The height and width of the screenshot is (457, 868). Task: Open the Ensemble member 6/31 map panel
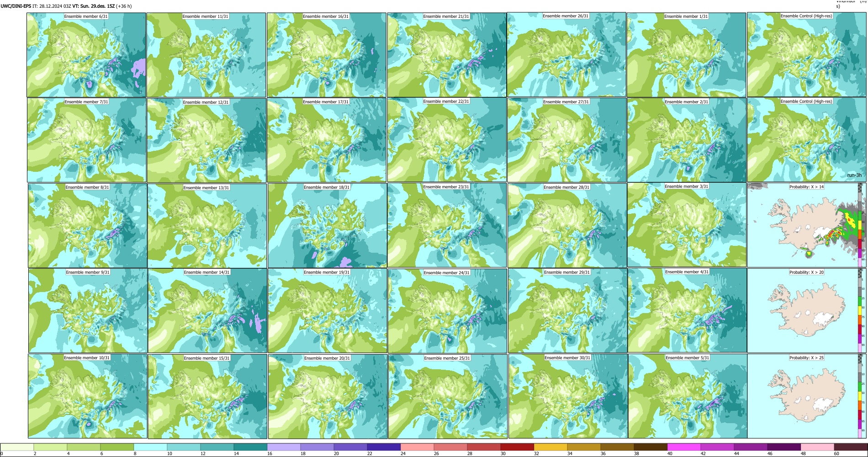86,55
